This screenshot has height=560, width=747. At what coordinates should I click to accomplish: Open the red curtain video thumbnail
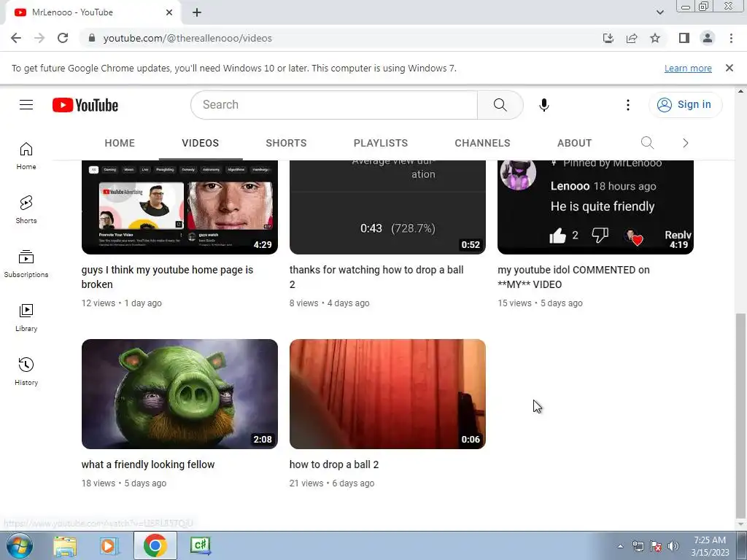coord(387,394)
